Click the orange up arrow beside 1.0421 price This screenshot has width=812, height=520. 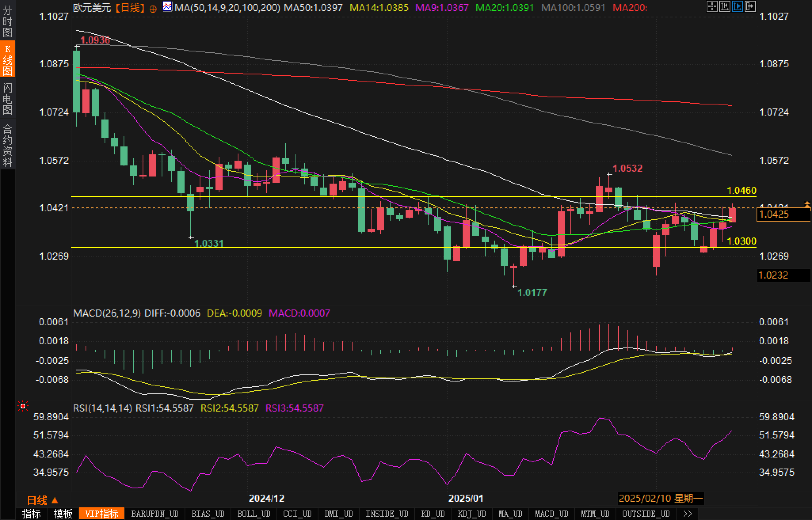[x=807, y=204]
